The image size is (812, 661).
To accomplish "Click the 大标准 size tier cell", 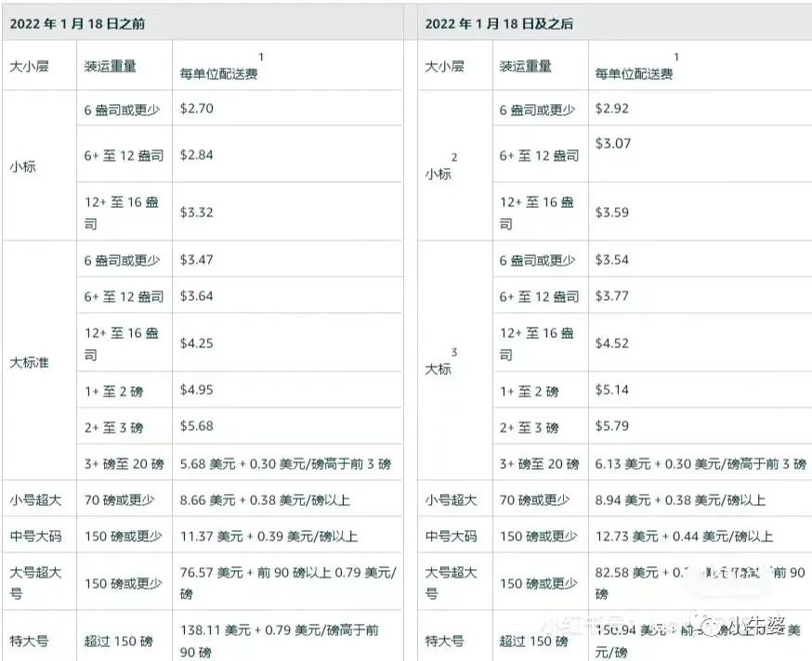I will click(x=30, y=362).
